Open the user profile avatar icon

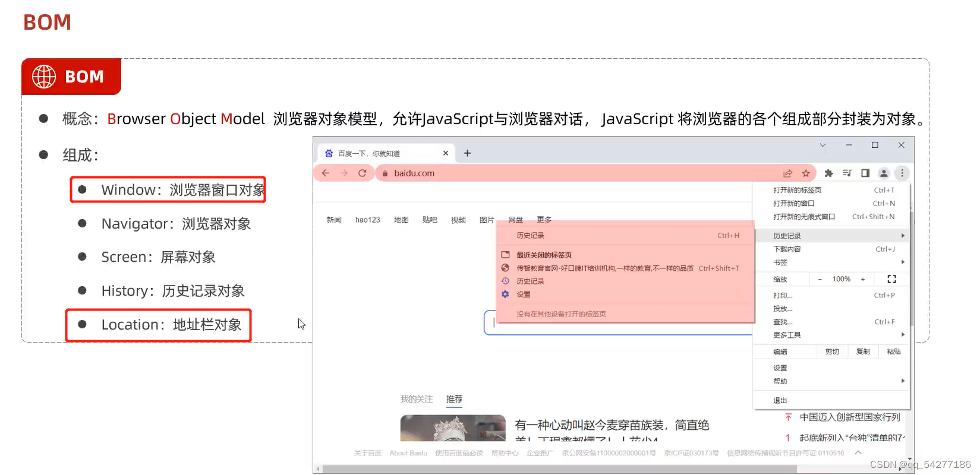(x=884, y=173)
